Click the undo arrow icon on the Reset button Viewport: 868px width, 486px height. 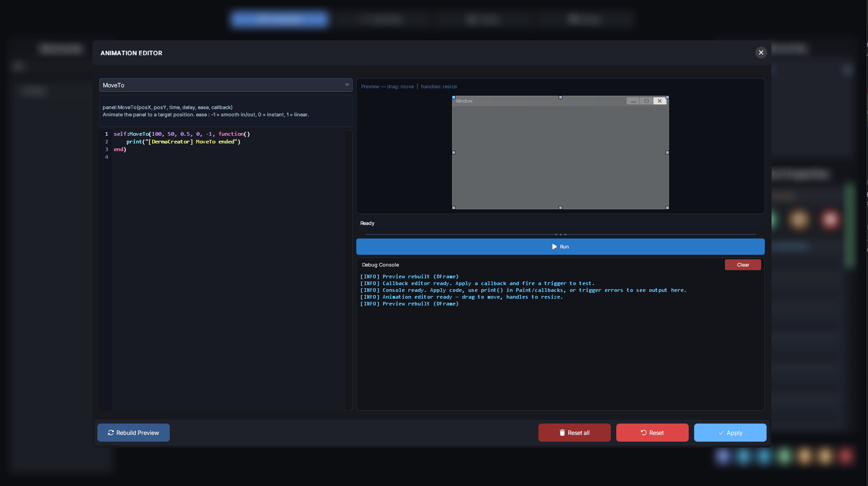[x=643, y=433]
